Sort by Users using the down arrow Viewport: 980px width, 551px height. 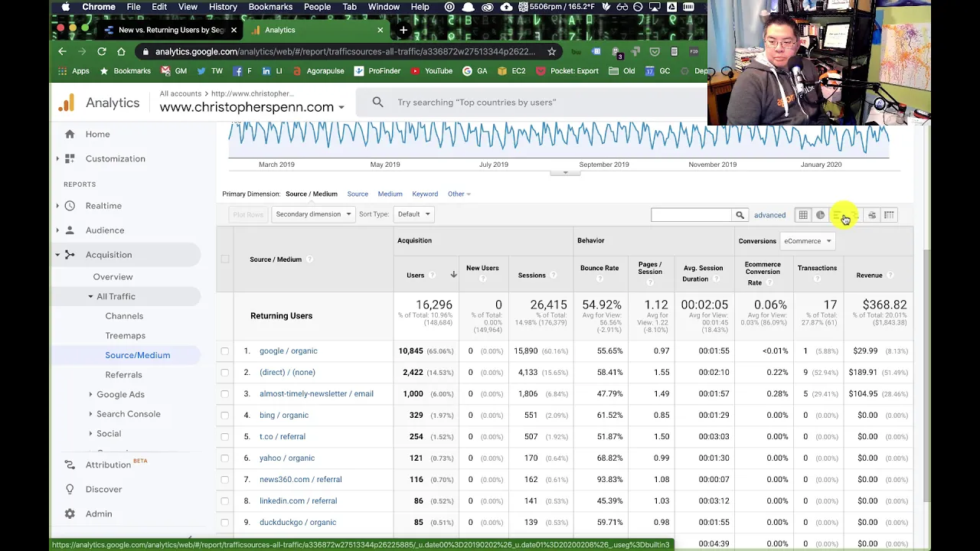coord(453,275)
